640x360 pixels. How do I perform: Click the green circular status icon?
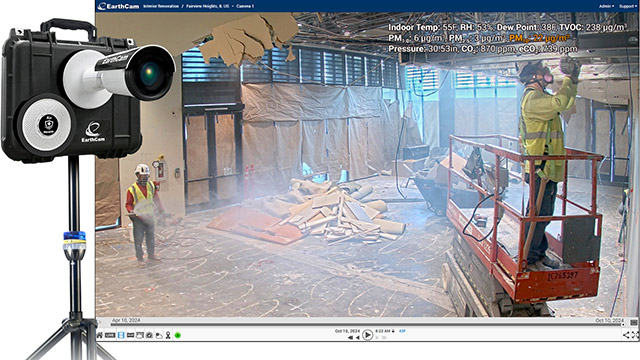point(178,335)
